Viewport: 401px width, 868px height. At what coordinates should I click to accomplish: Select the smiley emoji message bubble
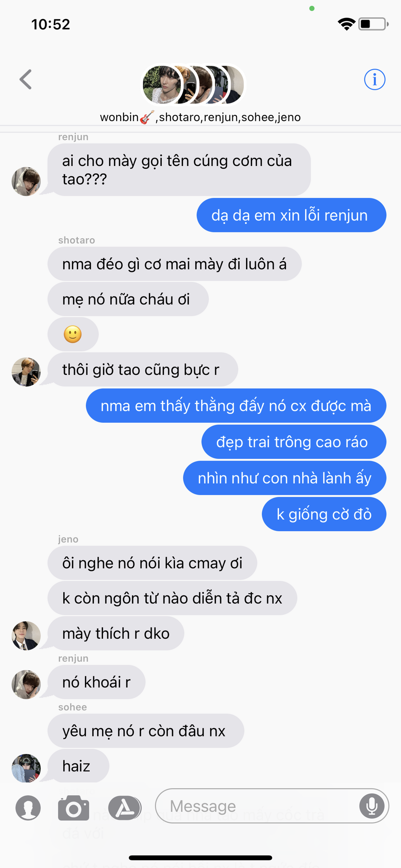tap(73, 335)
